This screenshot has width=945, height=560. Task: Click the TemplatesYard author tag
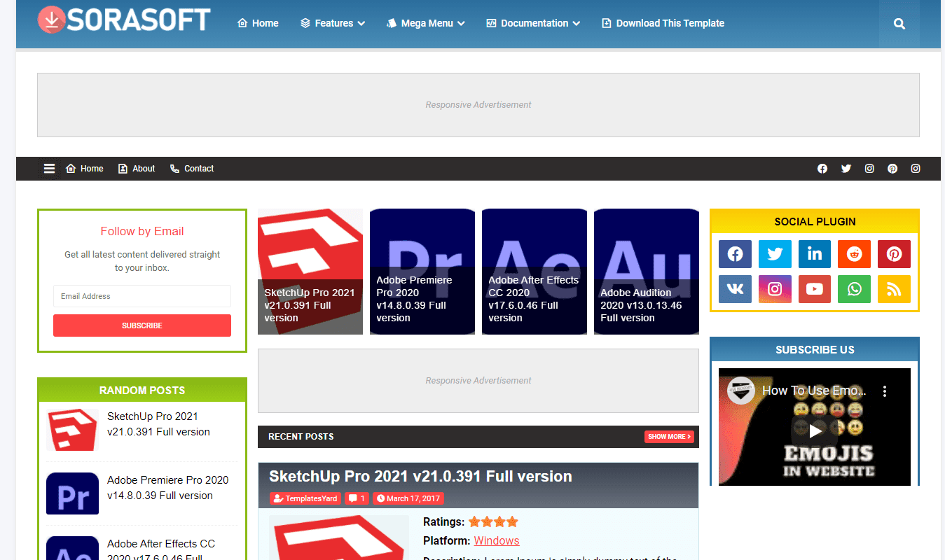tap(305, 498)
